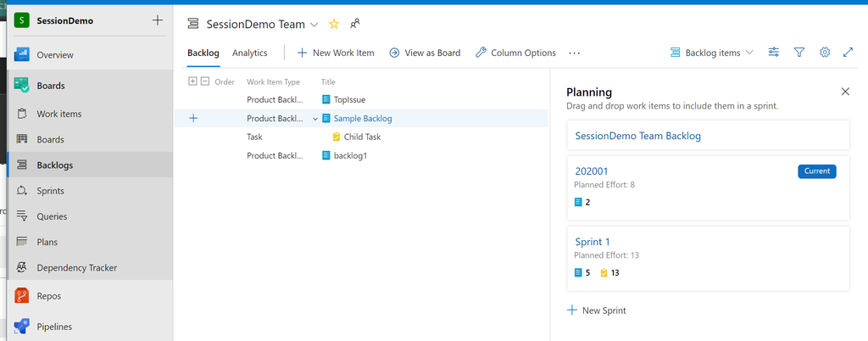Click Sprint 1 task count 13
868x341 pixels.
click(609, 272)
